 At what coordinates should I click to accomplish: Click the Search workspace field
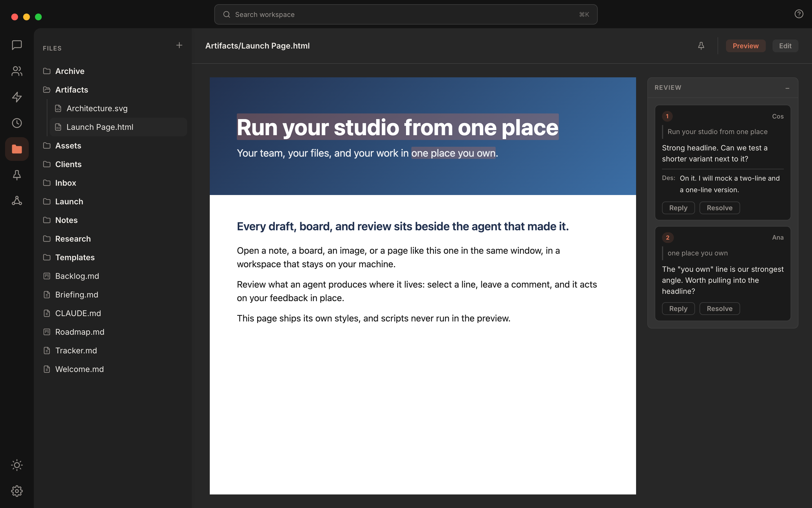(x=406, y=14)
